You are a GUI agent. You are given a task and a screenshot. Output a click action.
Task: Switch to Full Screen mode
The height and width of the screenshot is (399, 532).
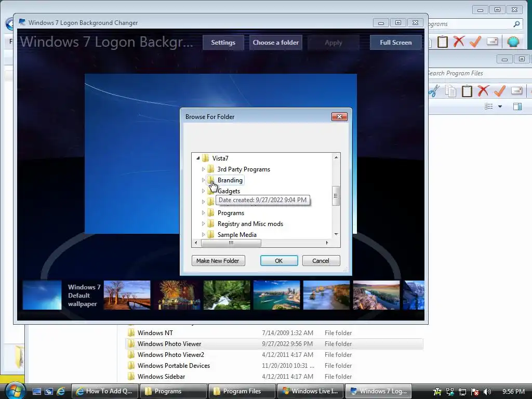(395, 43)
